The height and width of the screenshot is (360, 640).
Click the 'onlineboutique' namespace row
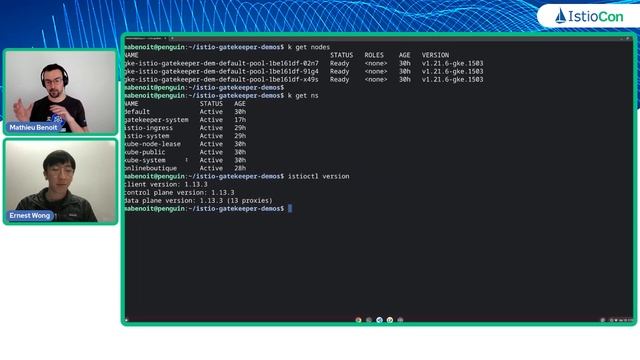click(185, 168)
